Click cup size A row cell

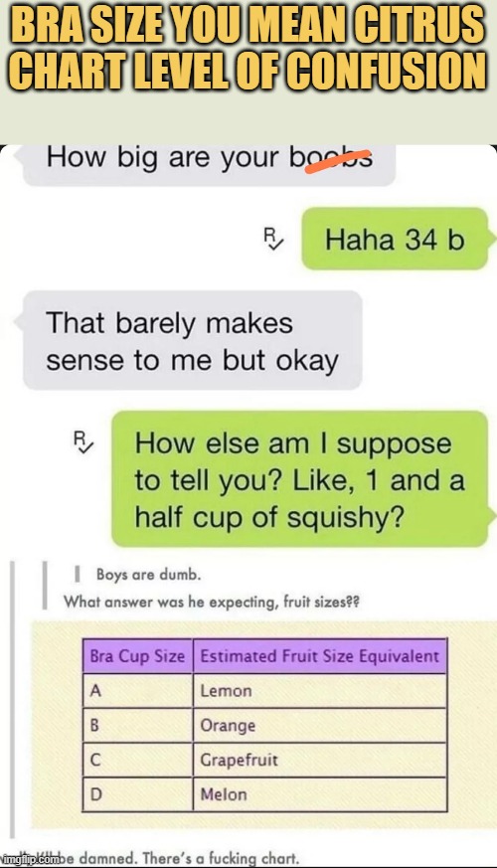click(137, 691)
